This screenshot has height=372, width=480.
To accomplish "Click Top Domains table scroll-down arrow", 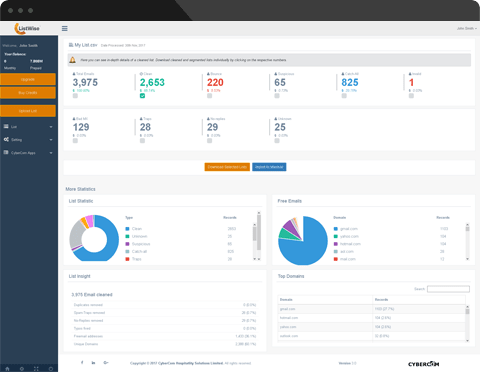I will pos(467,340).
